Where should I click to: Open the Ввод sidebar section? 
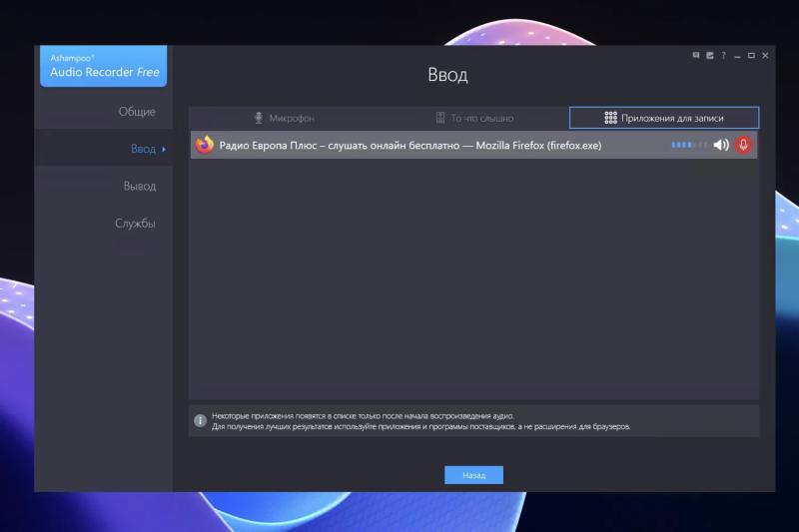coord(104,149)
